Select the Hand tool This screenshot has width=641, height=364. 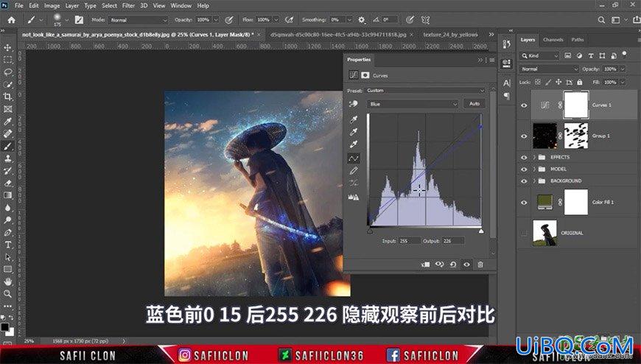click(7, 281)
